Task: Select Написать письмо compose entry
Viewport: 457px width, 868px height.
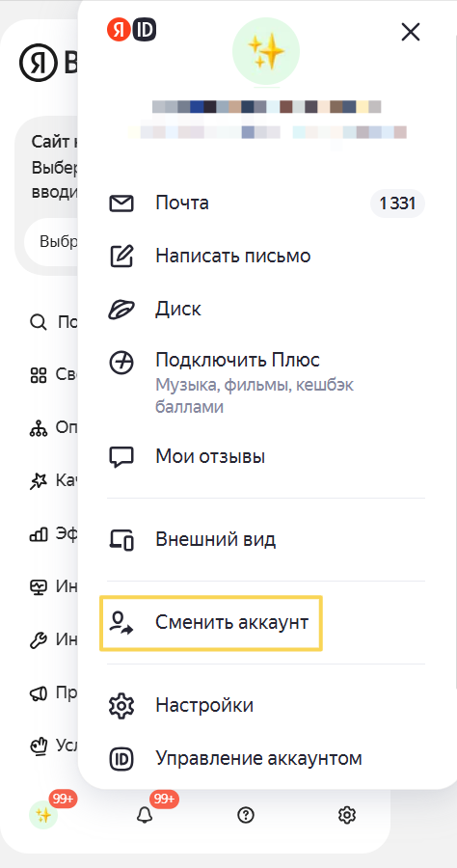Action: [209, 256]
